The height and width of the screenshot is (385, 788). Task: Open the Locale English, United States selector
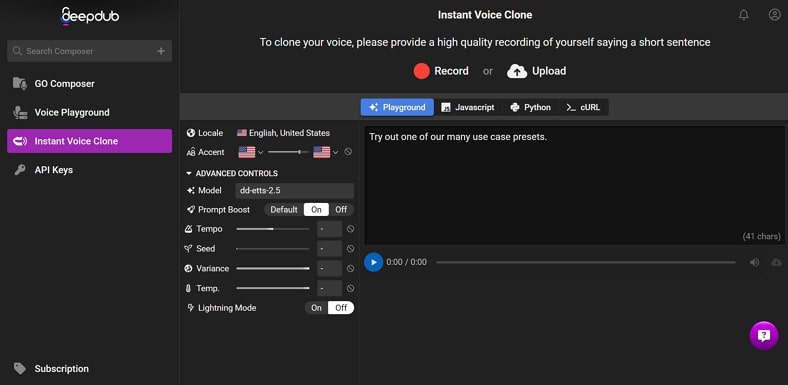283,133
